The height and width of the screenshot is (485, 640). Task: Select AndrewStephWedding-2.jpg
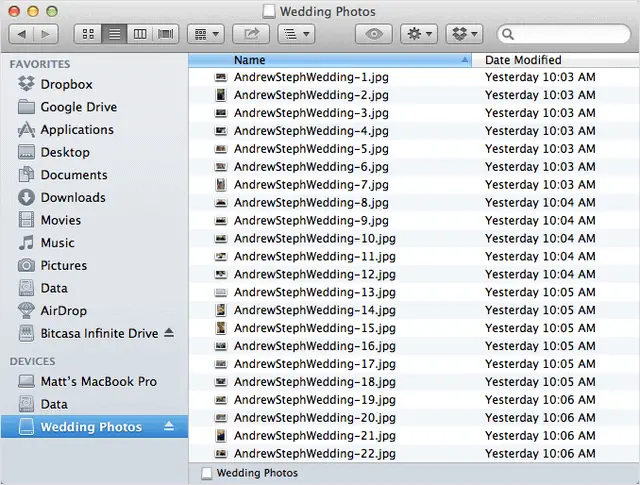414,95
